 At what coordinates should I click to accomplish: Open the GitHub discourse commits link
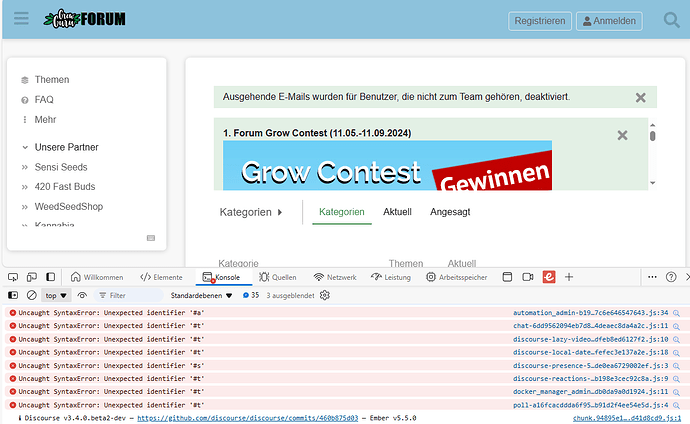(x=248, y=418)
